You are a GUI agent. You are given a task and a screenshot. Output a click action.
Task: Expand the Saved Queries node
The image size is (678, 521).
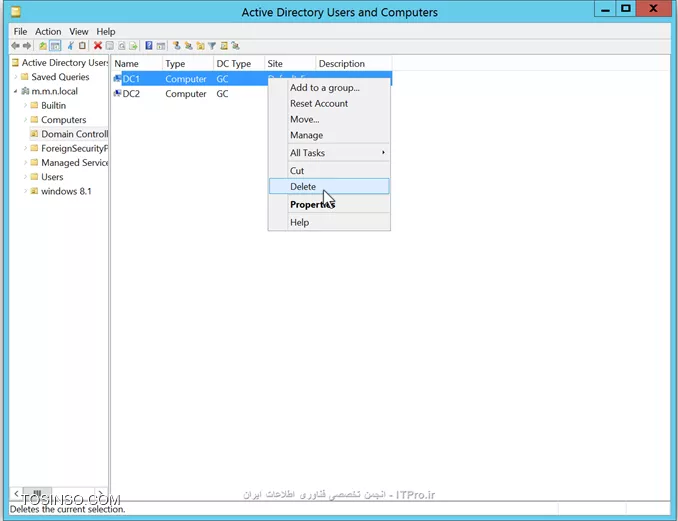tap(16, 77)
